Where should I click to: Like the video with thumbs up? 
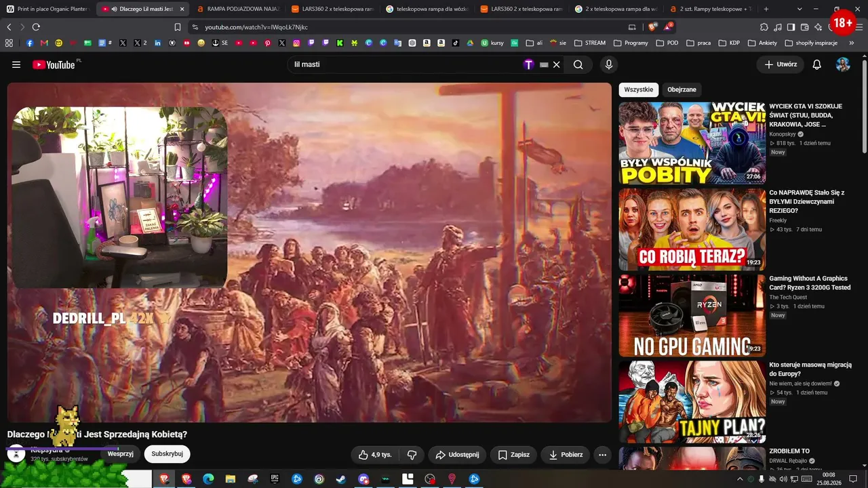375,454
